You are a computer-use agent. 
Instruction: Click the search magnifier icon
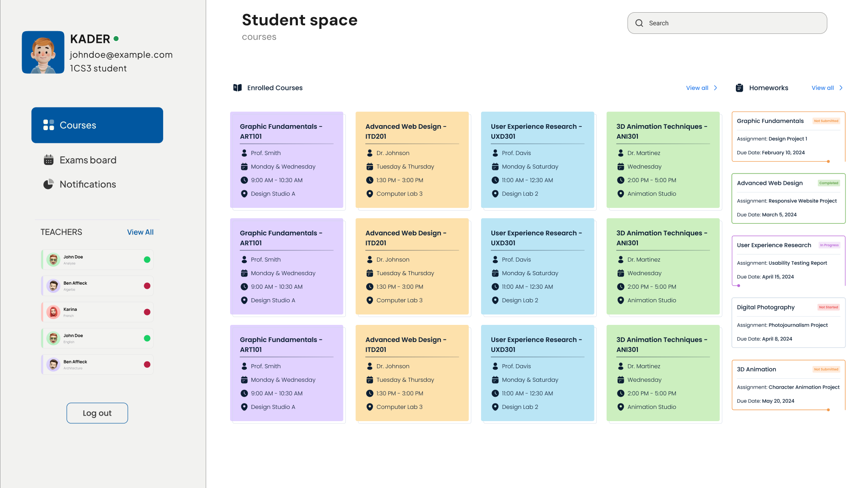pos(639,23)
